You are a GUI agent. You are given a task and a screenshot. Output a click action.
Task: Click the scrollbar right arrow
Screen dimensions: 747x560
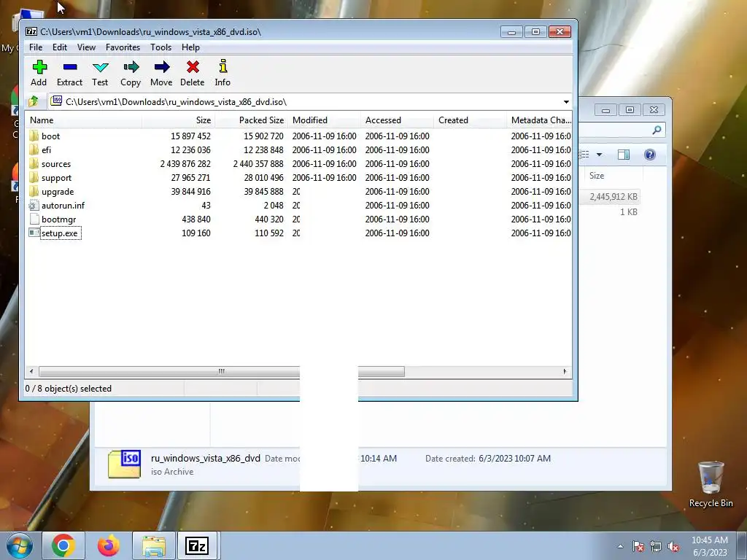pos(565,371)
